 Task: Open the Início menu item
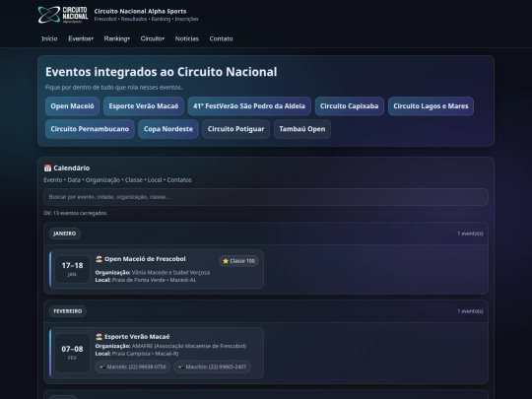coord(49,38)
